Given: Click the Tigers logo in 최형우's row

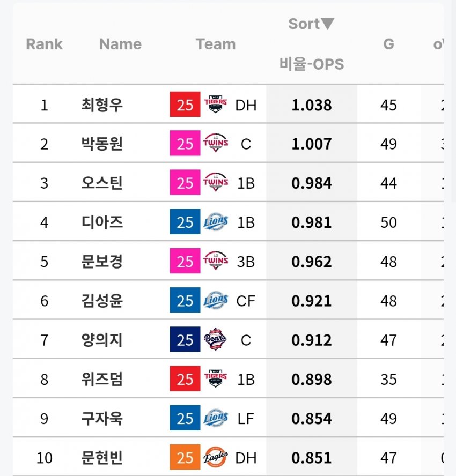Looking at the screenshot, I should [x=215, y=104].
